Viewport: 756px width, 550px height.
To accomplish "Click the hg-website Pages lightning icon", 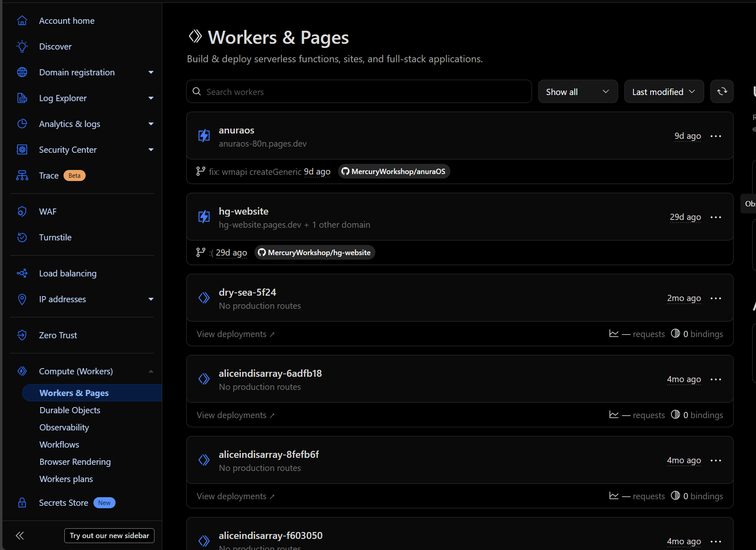I will [x=204, y=217].
